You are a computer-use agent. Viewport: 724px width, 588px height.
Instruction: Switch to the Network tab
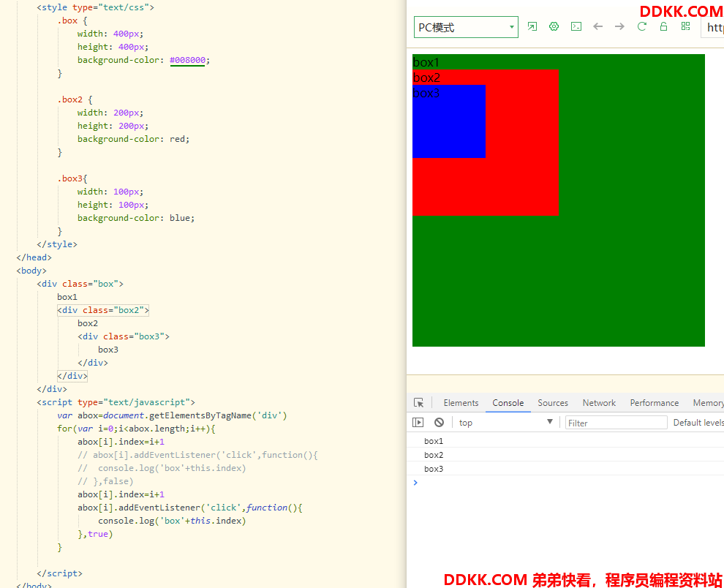coord(599,403)
